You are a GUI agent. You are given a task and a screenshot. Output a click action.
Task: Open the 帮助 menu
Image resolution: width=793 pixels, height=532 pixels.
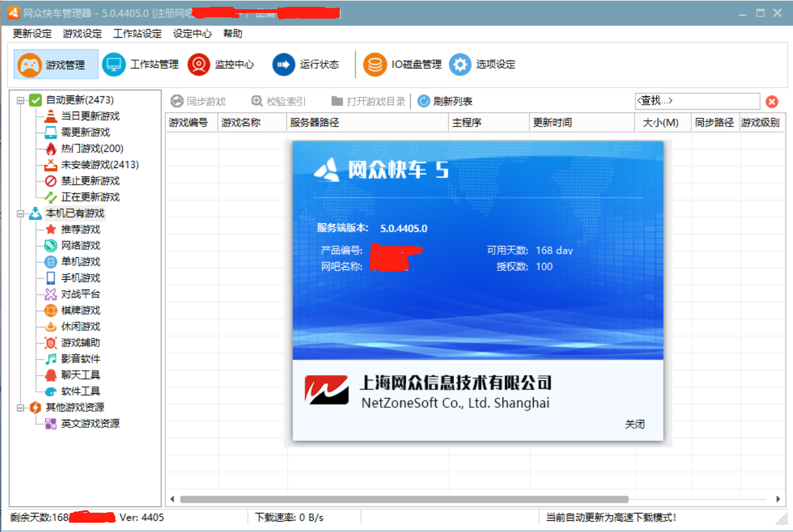(x=233, y=33)
